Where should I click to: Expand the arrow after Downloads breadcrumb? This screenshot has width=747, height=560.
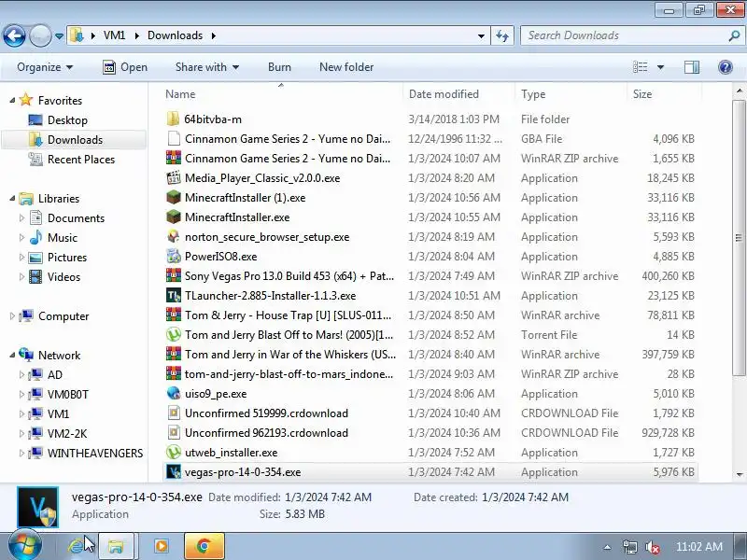tap(214, 35)
